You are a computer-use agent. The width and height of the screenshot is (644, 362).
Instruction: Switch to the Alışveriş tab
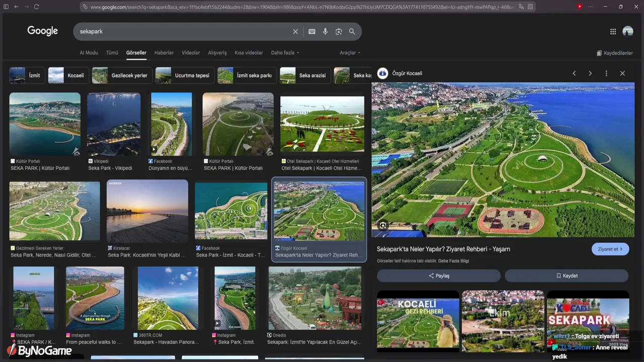click(217, 53)
